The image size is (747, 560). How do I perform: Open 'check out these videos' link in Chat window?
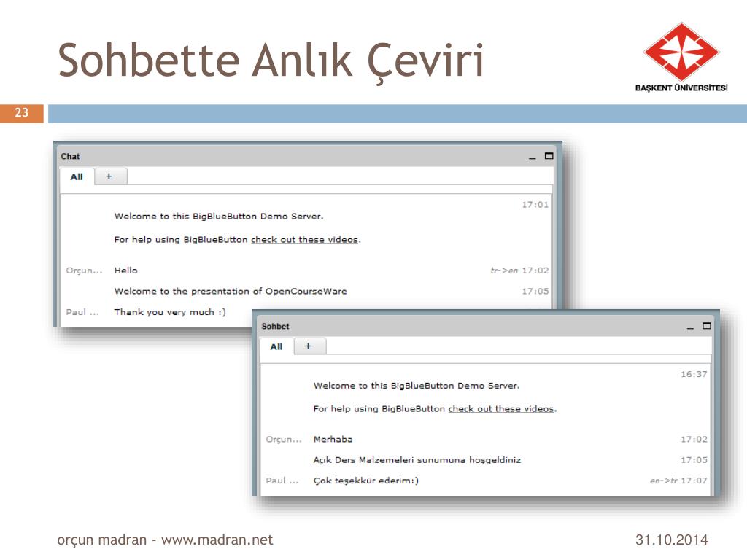[x=304, y=239]
